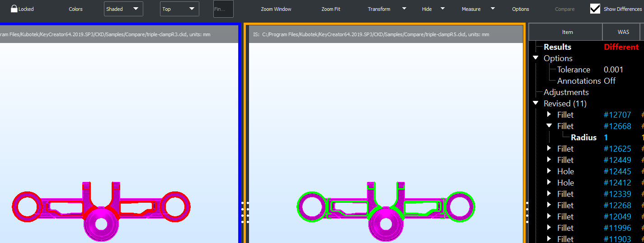Expand the Fillet #12707 row
Viewport: 644px width, 243px height.
[549, 114]
